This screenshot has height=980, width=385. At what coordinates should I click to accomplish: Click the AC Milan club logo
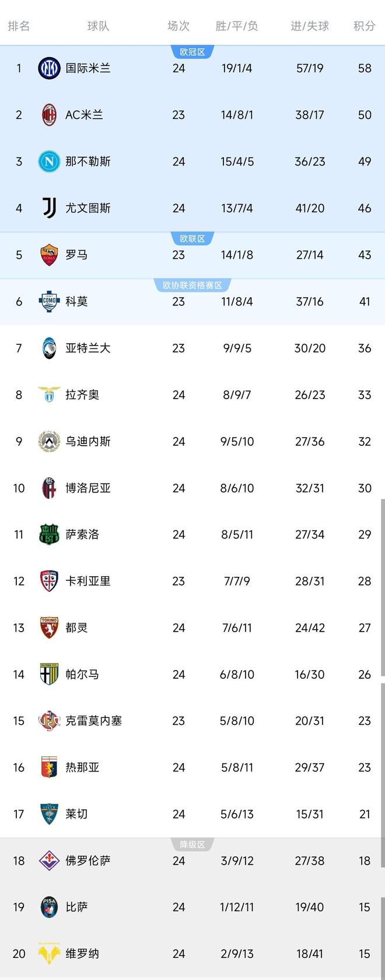coord(49,115)
